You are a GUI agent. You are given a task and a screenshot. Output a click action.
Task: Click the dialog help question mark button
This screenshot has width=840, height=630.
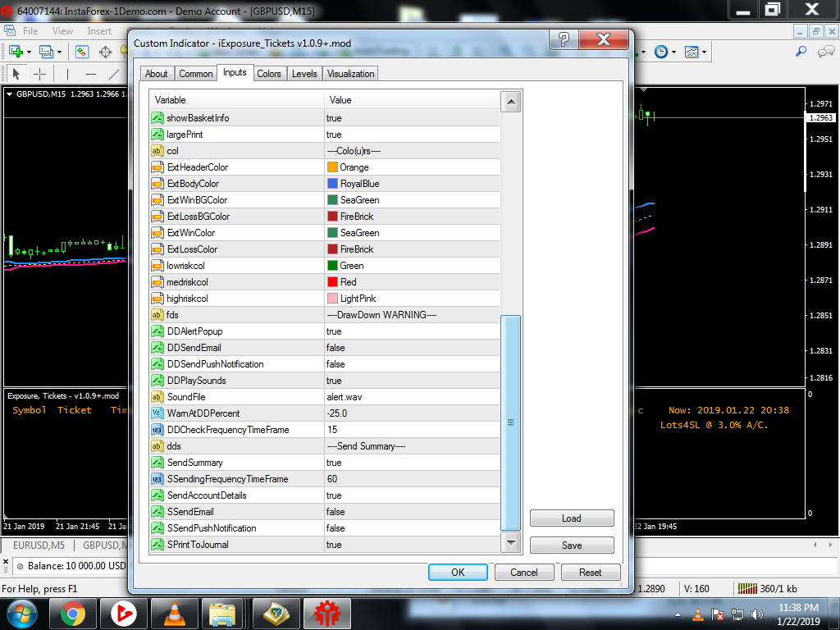tap(564, 39)
